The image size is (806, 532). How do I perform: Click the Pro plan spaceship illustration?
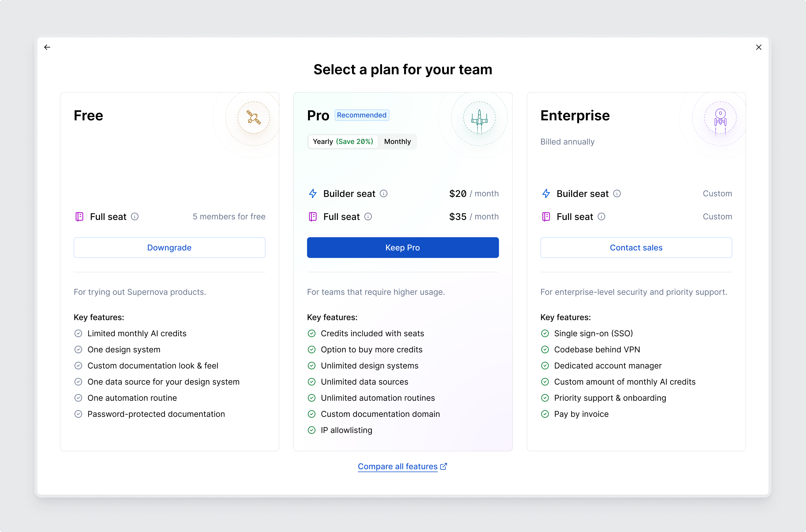479,118
